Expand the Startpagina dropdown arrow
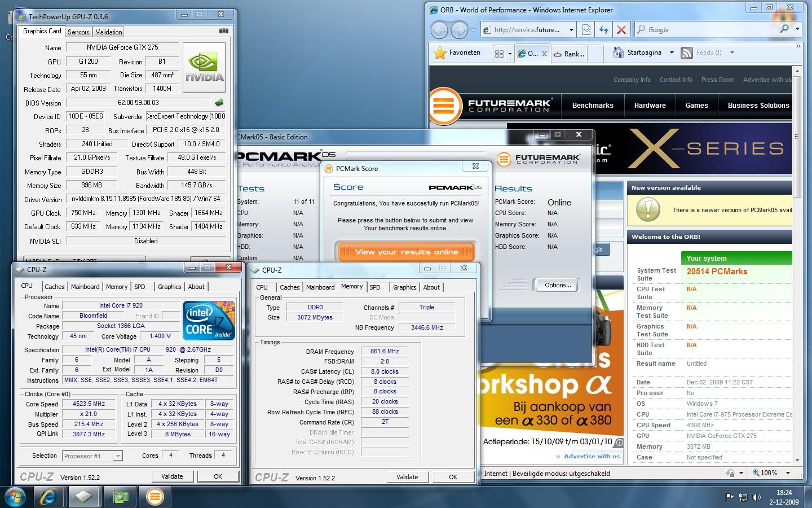Image resolution: width=812 pixels, height=508 pixels. coord(672,52)
